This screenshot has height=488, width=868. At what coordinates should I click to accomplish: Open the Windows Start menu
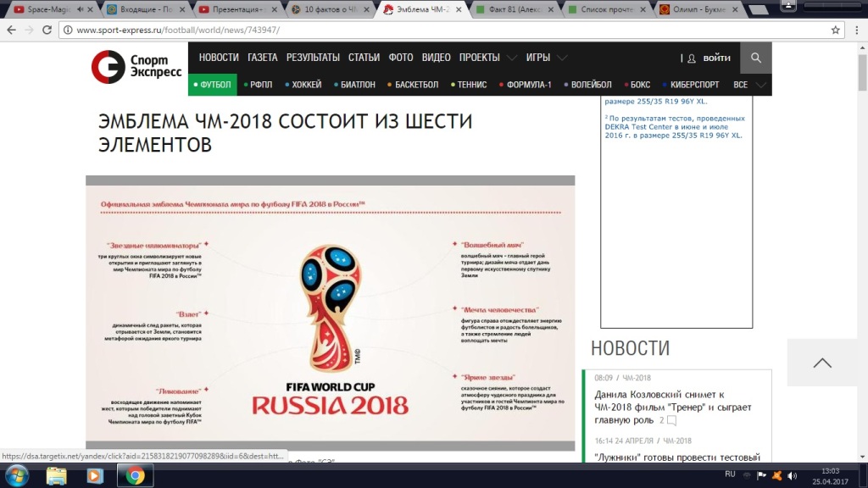click(x=17, y=476)
